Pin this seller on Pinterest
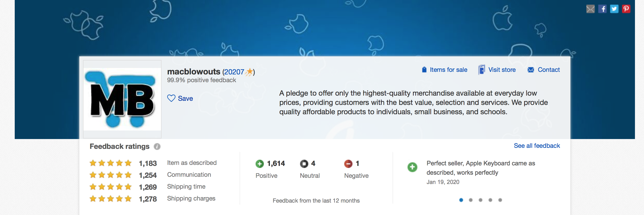This screenshot has width=644, height=215. coord(626,9)
